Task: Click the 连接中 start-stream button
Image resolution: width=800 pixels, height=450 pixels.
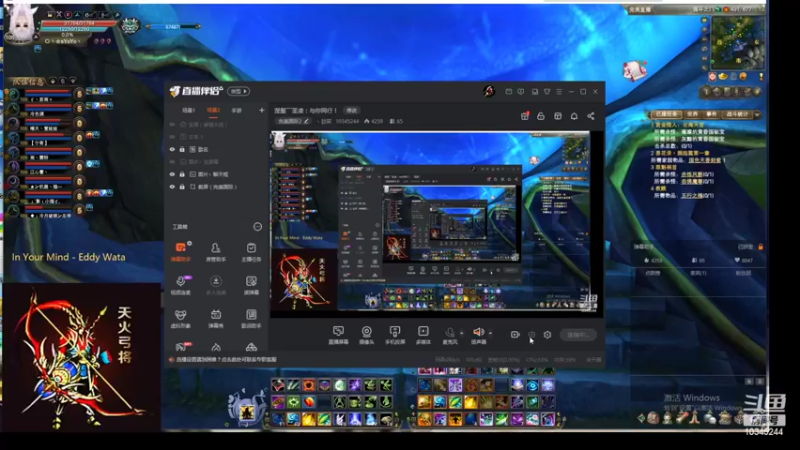Action: pyautogui.click(x=578, y=335)
